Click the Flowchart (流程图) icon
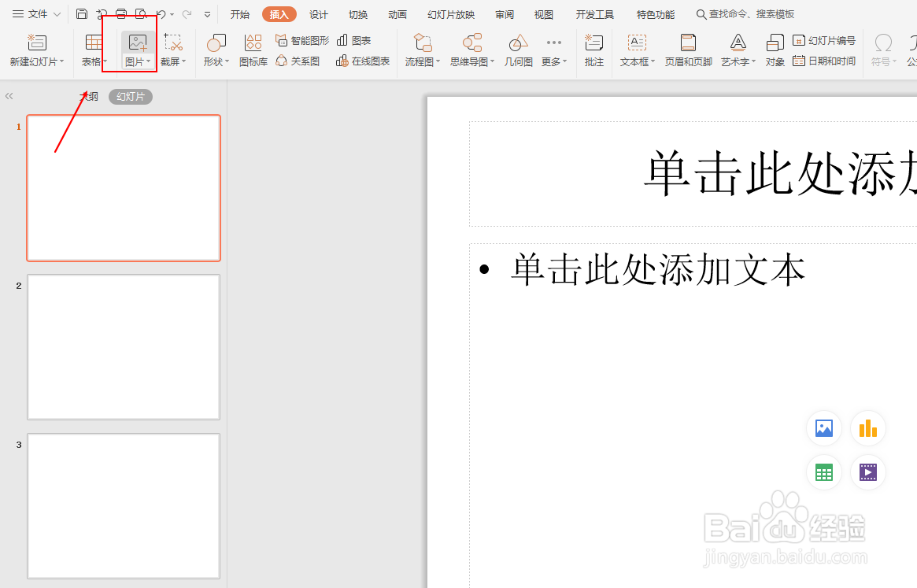 coord(422,43)
